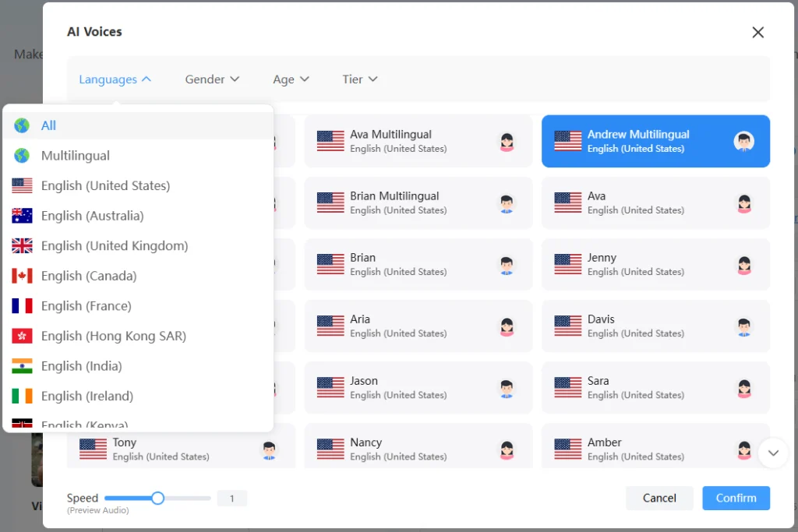Select All in the languages list

(x=48, y=125)
